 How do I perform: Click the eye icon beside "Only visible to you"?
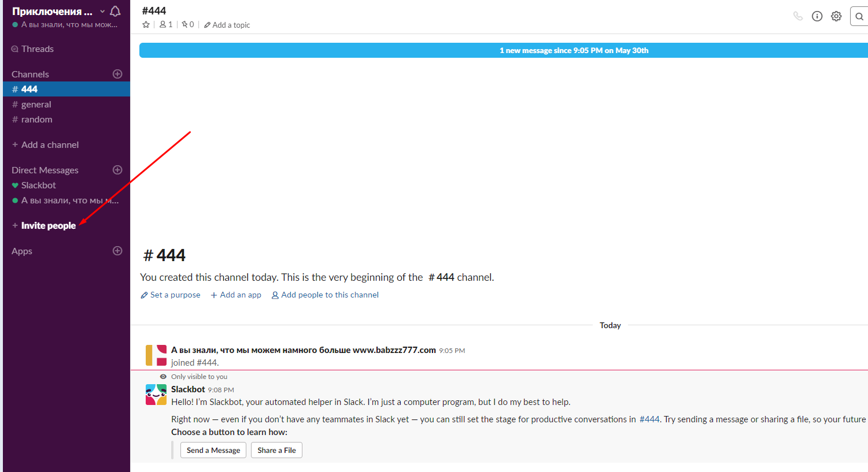pyautogui.click(x=163, y=377)
